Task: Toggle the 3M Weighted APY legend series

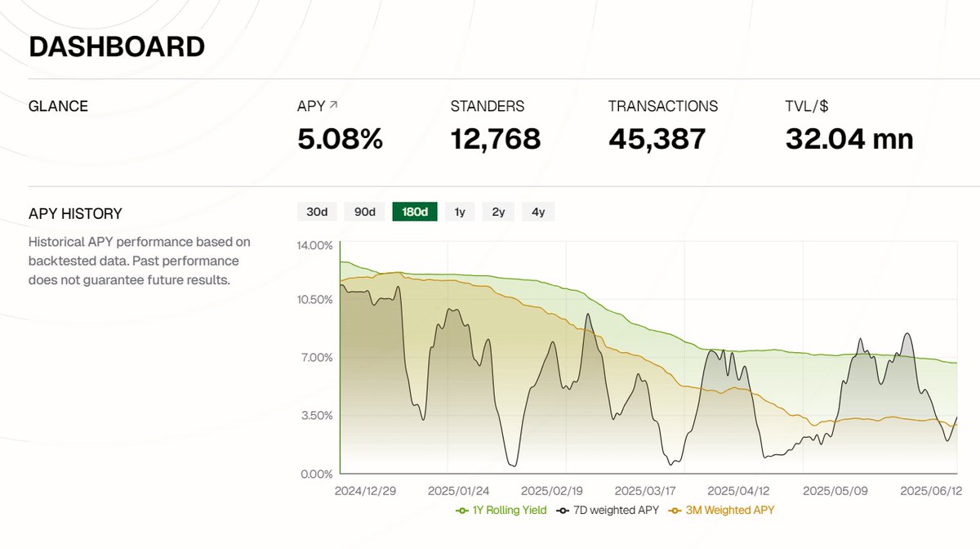Action: pyautogui.click(x=721, y=510)
